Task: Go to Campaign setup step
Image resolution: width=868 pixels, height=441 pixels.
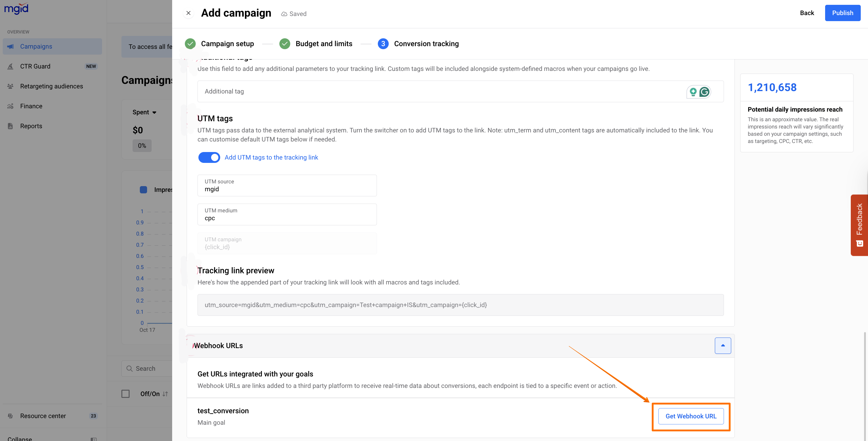Action: click(227, 44)
